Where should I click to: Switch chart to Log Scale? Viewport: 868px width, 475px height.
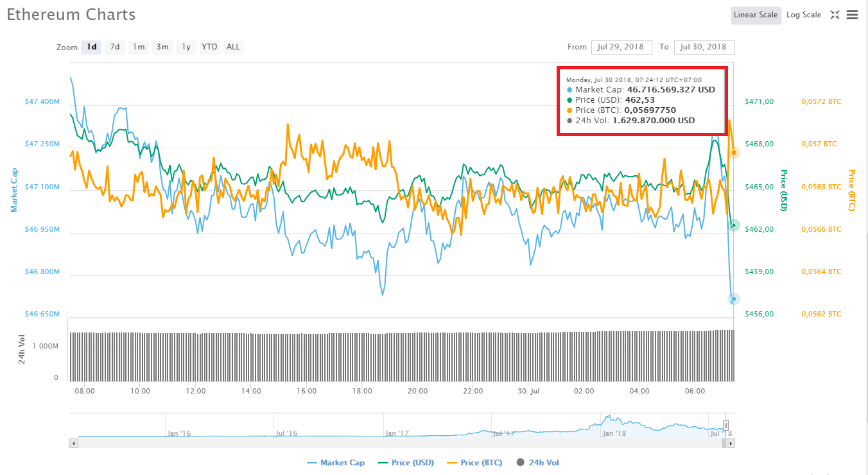click(x=803, y=15)
